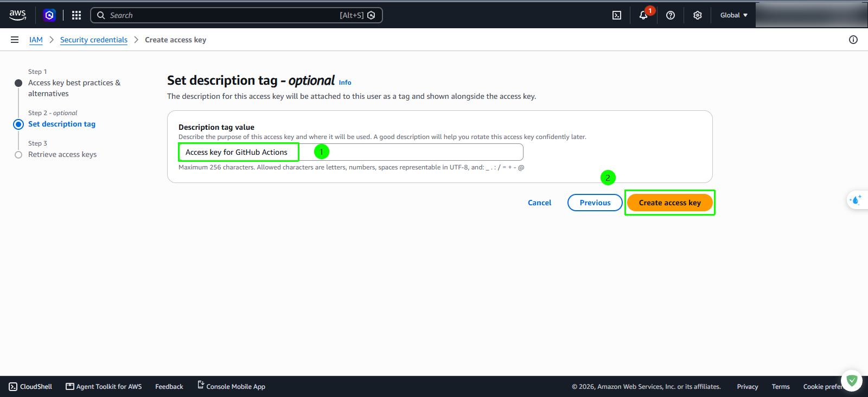Open the Feedback link in the footer

[169, 387]
